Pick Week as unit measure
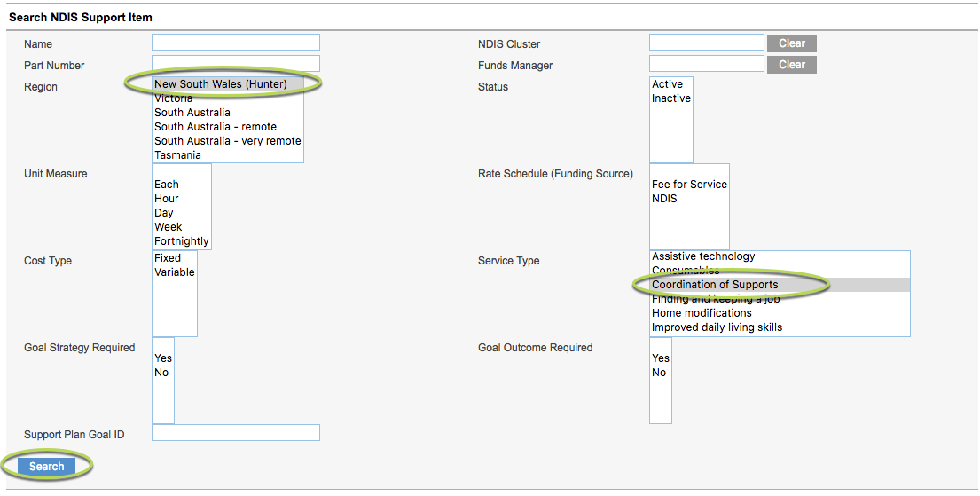980x496 pixels. (181, 227)
